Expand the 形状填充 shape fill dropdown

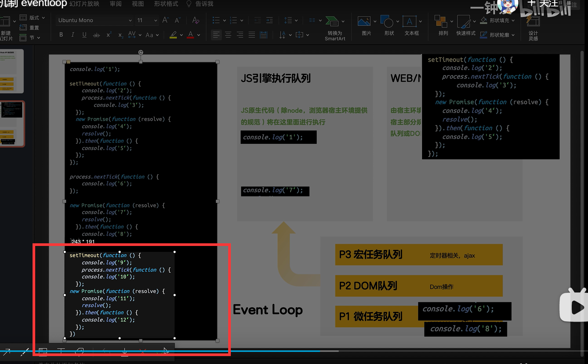click(513, 20)
